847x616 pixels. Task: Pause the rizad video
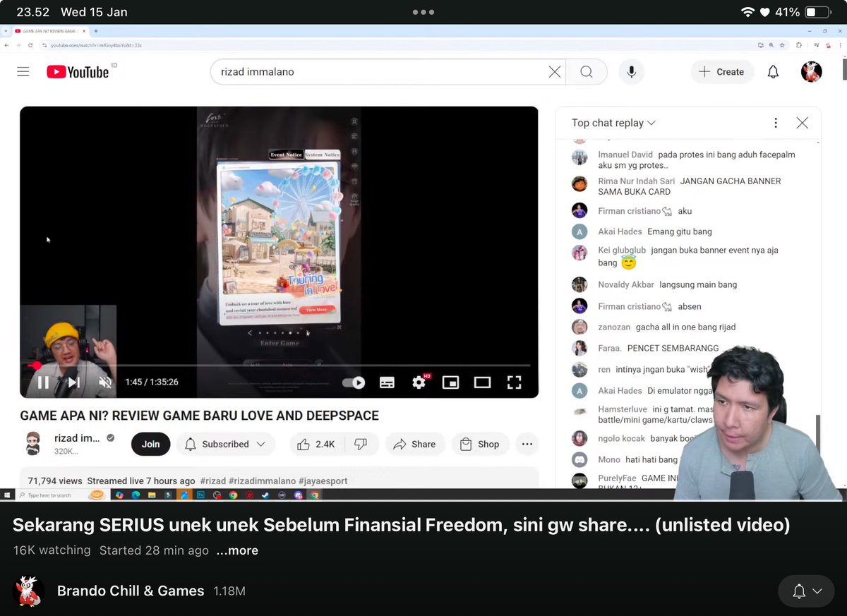click(x=43, y=382)
